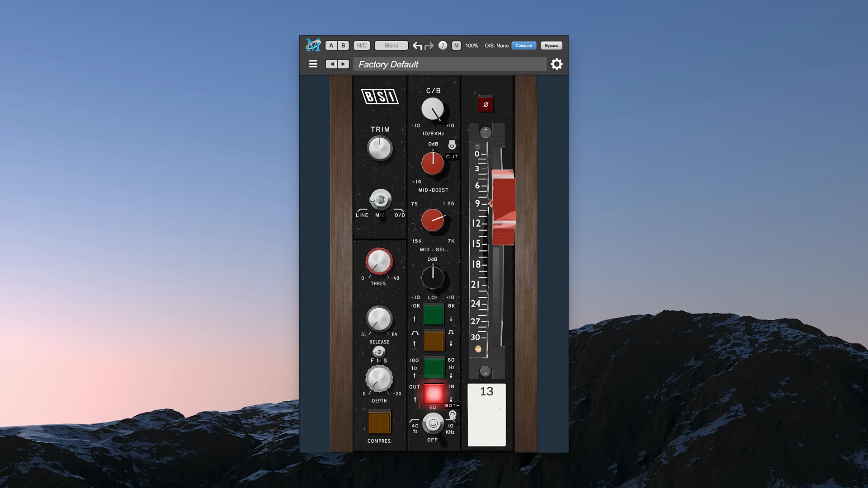Open the hamburger preset menu
868x488 pixels.
pos(313,64)
